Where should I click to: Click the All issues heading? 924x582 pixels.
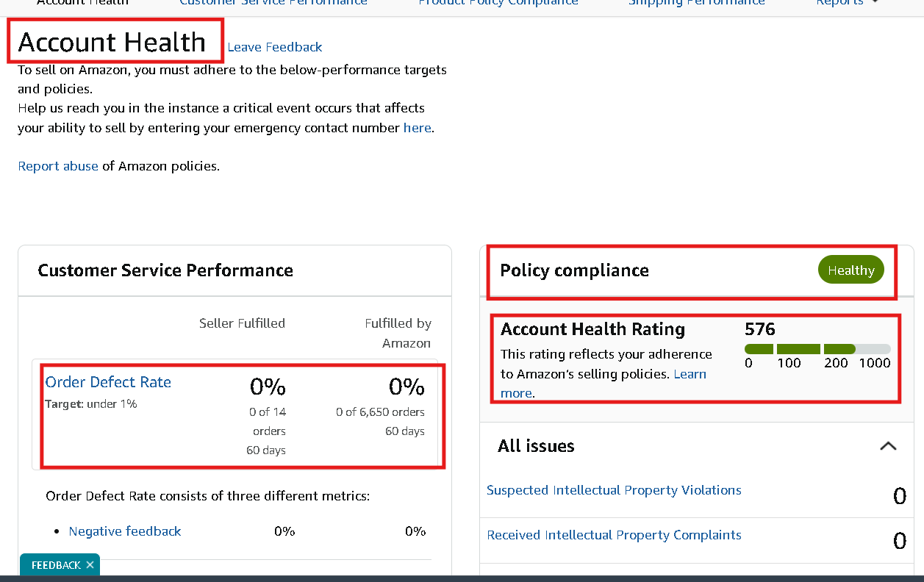point(536,446)
